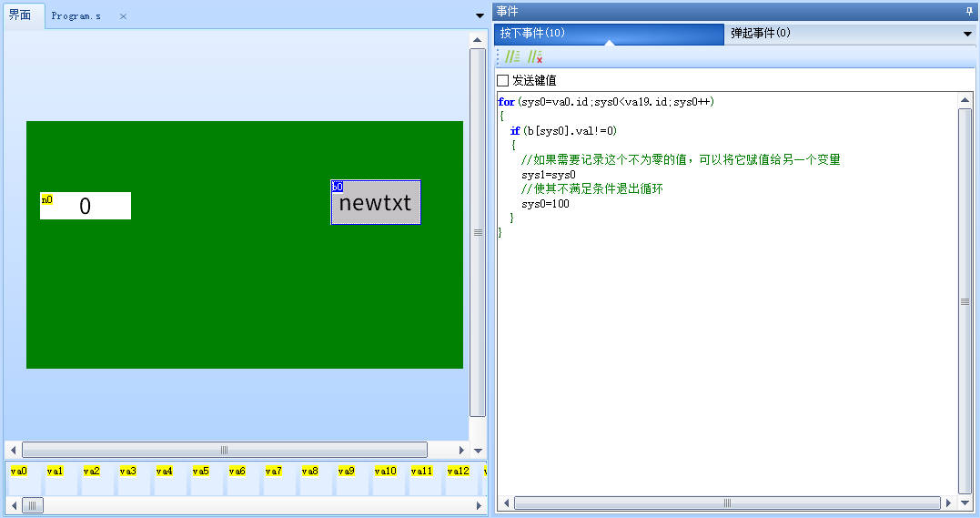Select the n0 number field showing 0
The image size is (980, 518).
(x=86, y=207)
